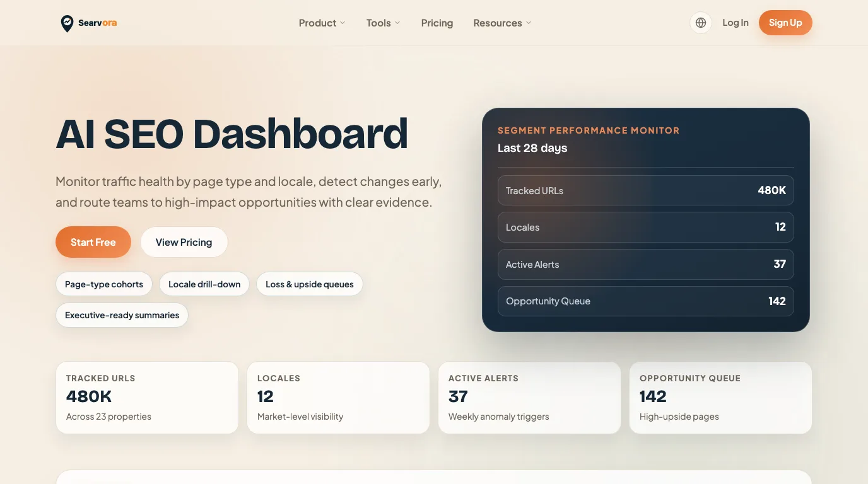The height and width of the screenshot is (484, 868).
Task: Click the Active Alerts 37 stat card
Action: pyautogui.click(x=529, y=398)
